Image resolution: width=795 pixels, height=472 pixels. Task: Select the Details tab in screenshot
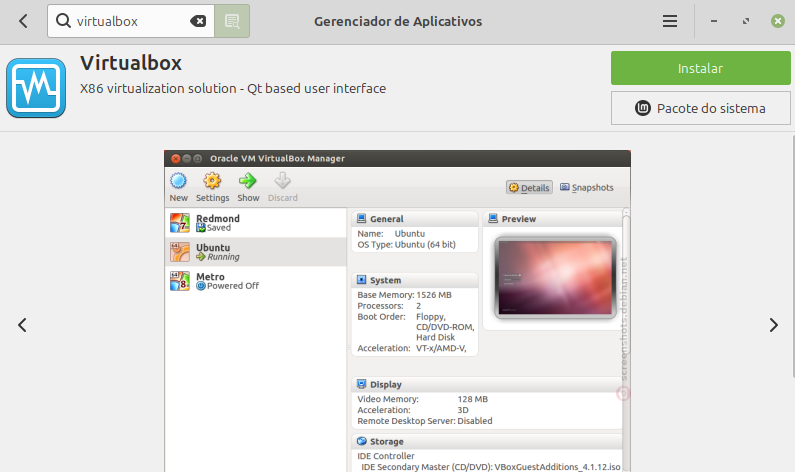click(x=529, y=187)
